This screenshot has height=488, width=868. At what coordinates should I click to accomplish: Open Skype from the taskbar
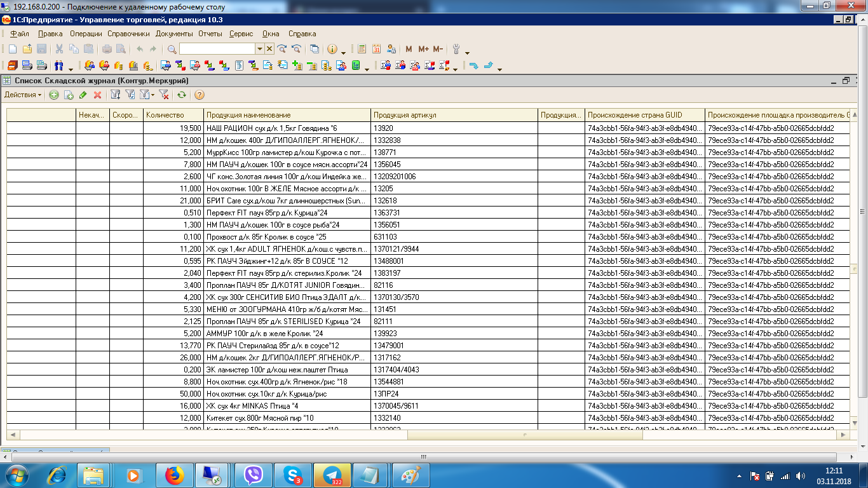pos(294,475)
